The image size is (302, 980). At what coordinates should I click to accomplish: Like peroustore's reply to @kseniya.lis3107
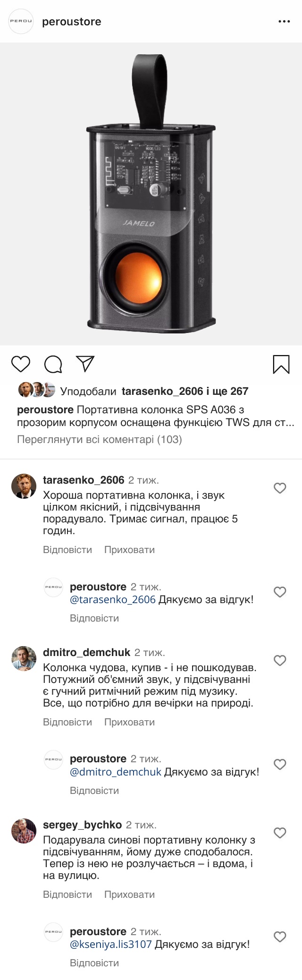point(280,937)
